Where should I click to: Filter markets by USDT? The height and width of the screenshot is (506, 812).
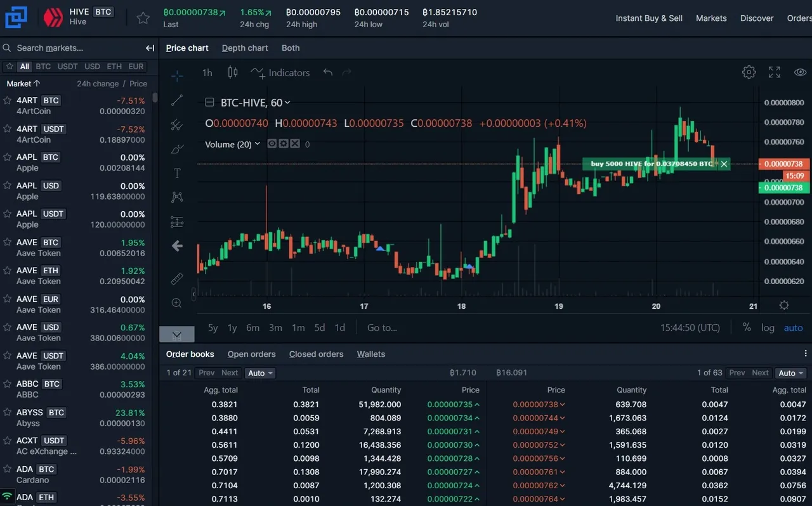click(67, 67)
